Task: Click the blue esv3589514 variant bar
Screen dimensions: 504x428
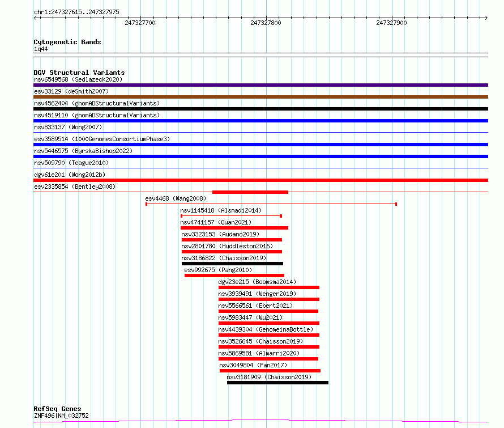Action: (x=260, y=145)
